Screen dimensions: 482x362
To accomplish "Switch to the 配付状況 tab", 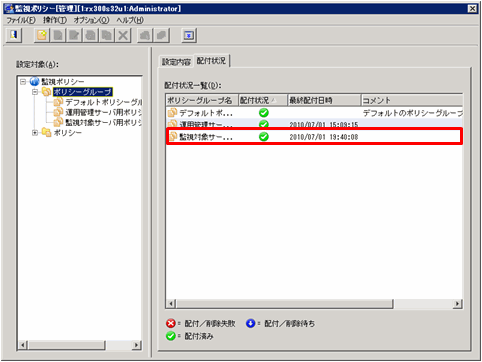I will (x=211, y=61).
